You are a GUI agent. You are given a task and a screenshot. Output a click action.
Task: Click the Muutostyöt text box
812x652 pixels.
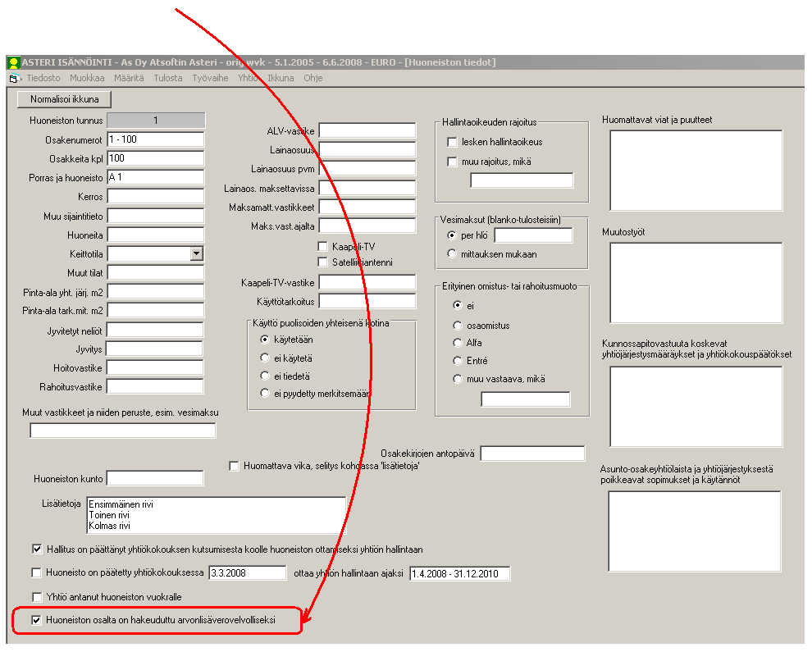(696, 283)
